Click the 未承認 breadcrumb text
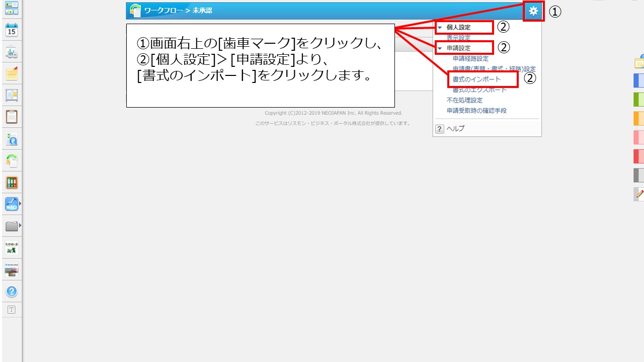 [x=202, y=10]
